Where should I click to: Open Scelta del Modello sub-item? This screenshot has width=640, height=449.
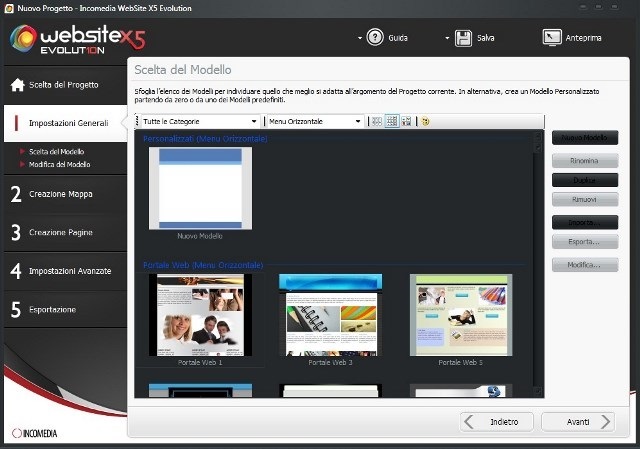(x=56, y=151)
